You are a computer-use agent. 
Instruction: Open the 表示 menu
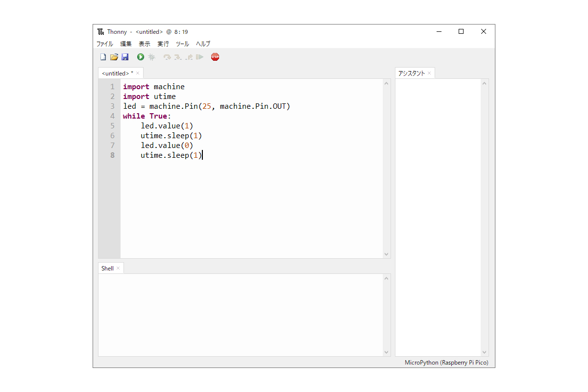(145, 44)
